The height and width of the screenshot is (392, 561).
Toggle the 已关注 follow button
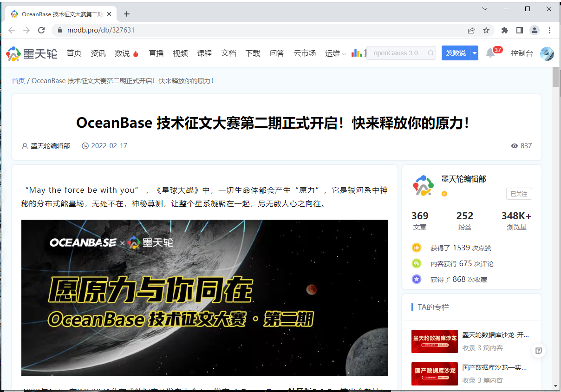point(519,194)
